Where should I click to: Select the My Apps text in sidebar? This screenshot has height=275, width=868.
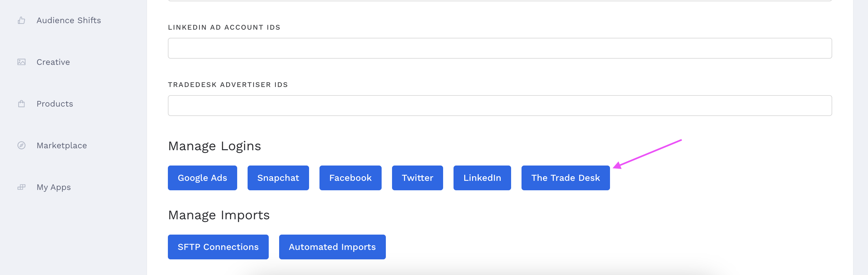pos(54,187)
